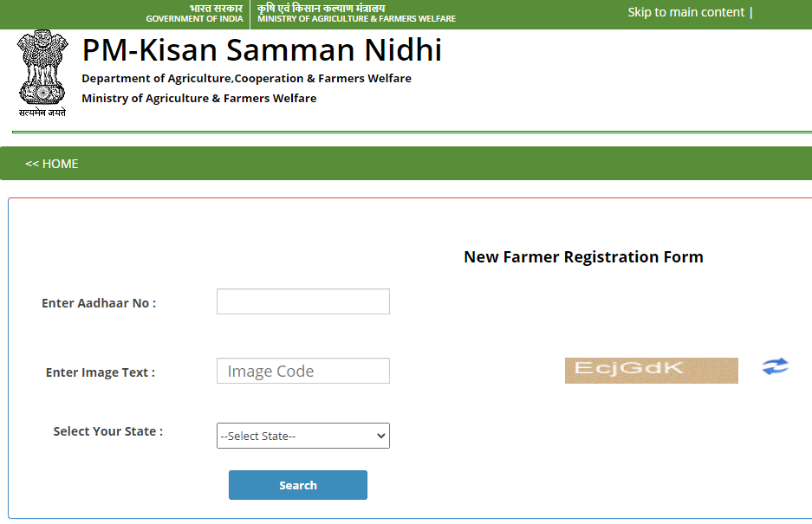Refresh the captcha image code
Screen dimensions: 812x524
click(776, 366)
